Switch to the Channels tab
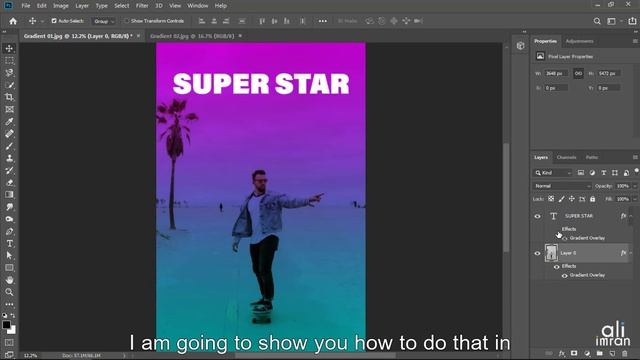 tap(566, 157)
